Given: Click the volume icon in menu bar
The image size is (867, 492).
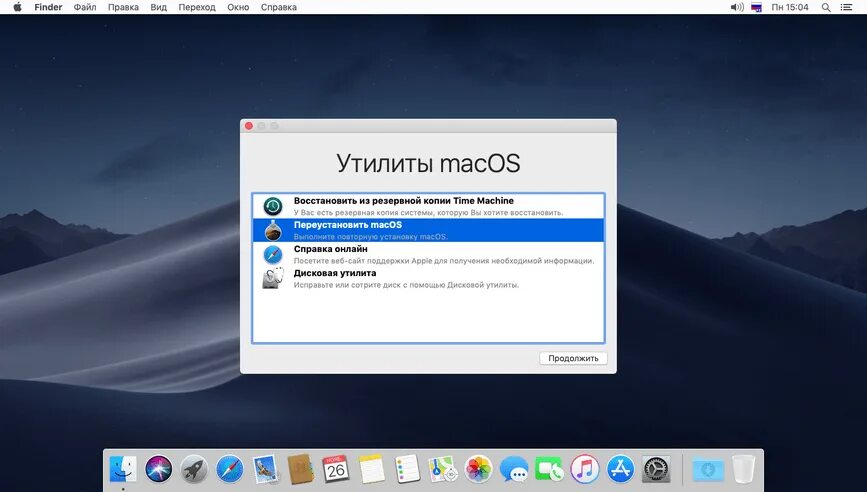Looking at the screenshot, I should 737,7.
